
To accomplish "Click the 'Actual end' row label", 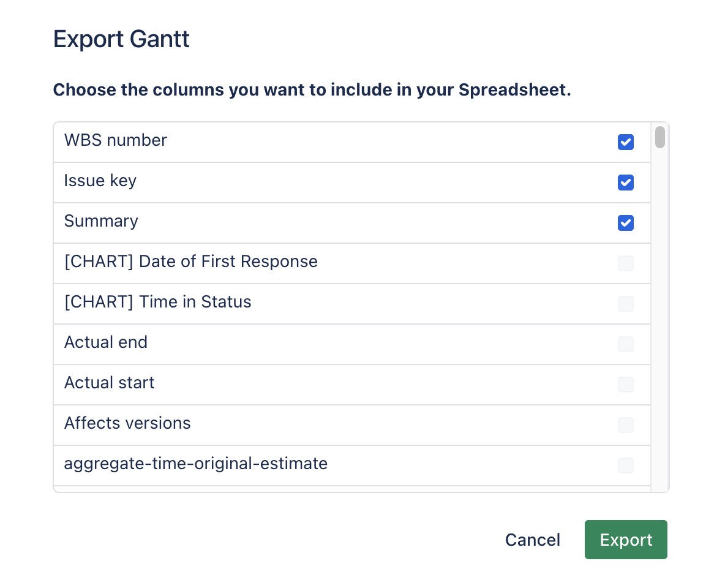I will (105, 342).
